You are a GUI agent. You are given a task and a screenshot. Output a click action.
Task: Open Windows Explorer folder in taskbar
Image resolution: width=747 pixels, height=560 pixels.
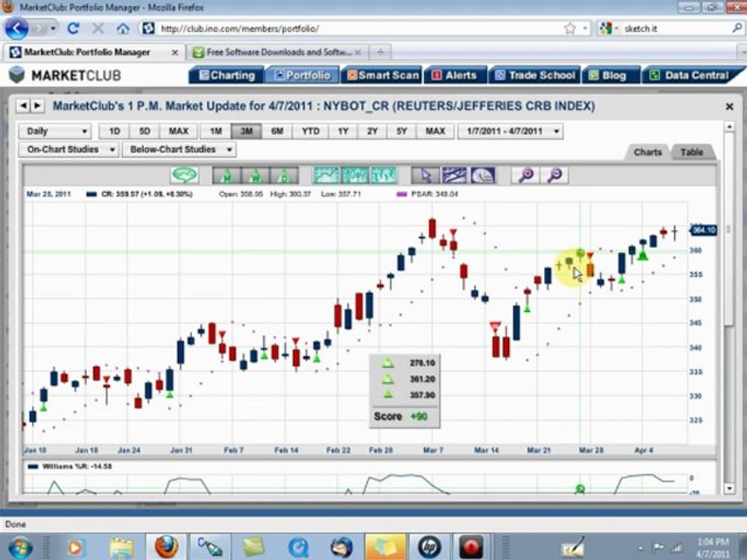click(122, 548)
